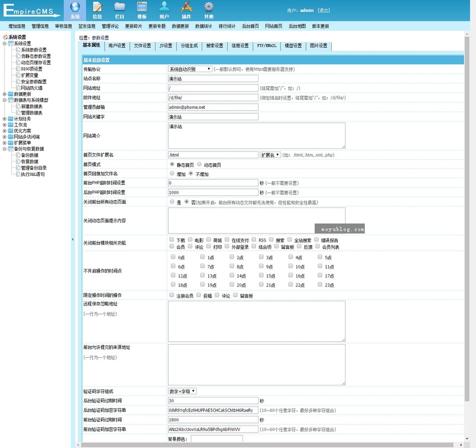Open the 其他 gear icon
This screenshot has height=448, width=476.
[208, 7]
